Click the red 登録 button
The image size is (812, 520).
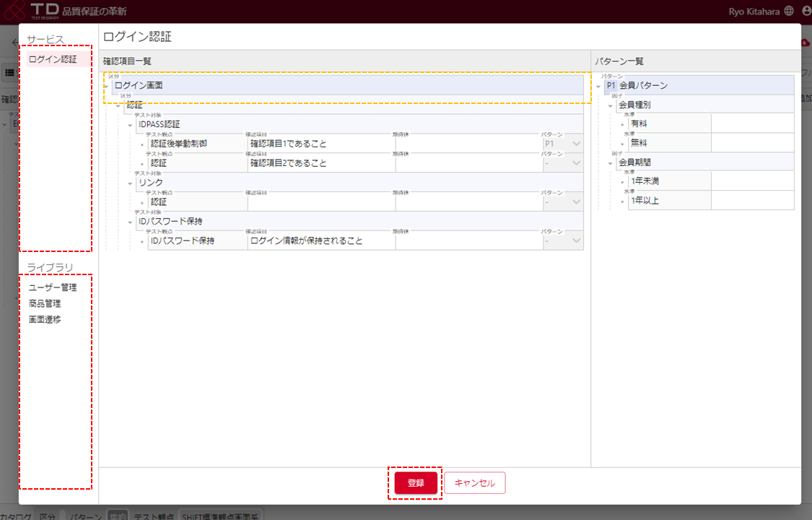(x=416, y=482)
